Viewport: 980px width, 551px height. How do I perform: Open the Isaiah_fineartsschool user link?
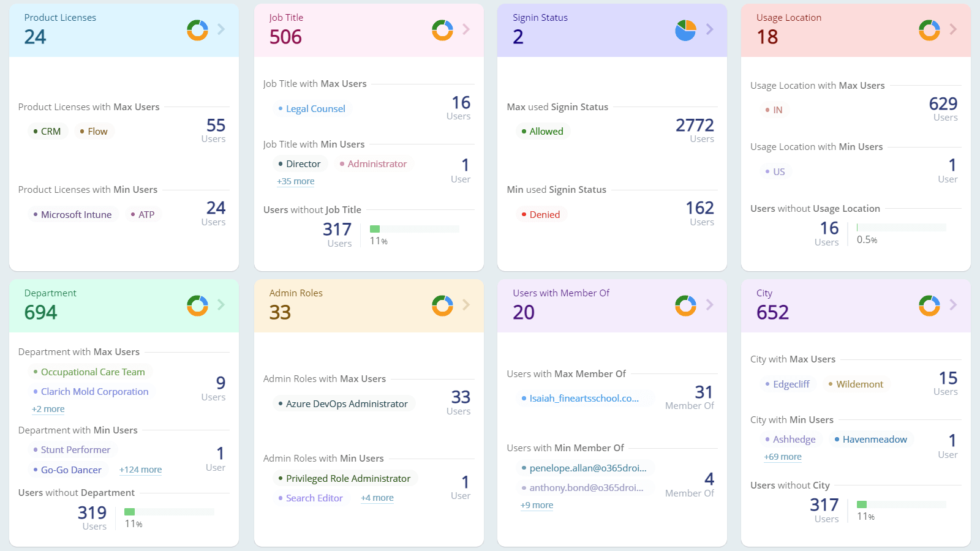[x=584, y=398]
